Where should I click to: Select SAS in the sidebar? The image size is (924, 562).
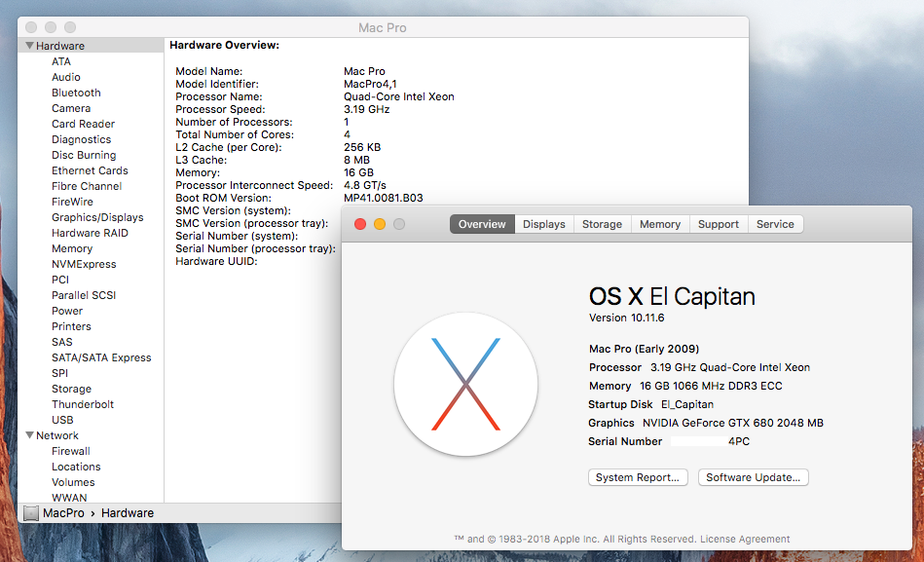62,342
